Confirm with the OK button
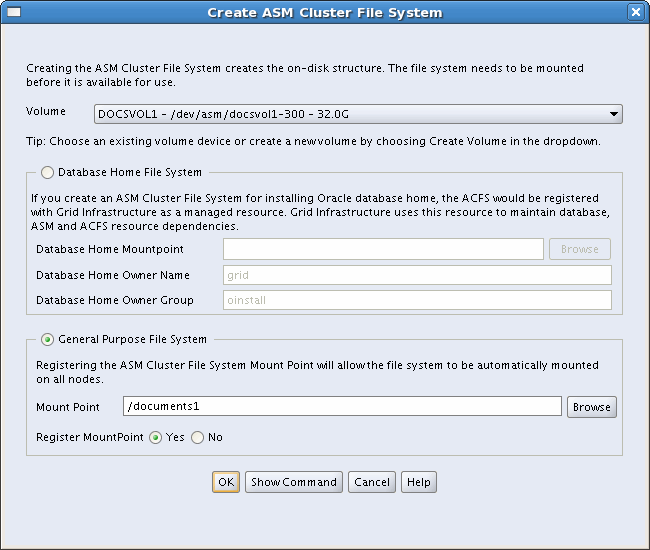Viewport: 650px width, 550px height. pos(226,482)
